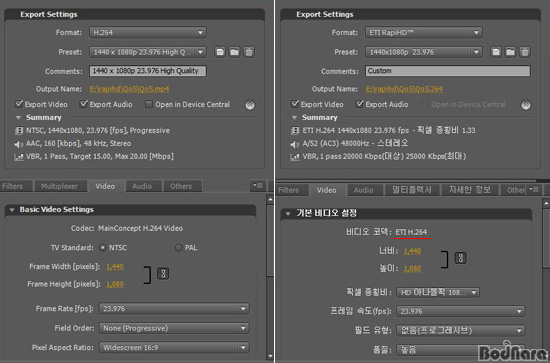The width and height of the screenshot is (550, 363).
Task: Collapse settings round arrow button in right panel
Action: point(525,105)
